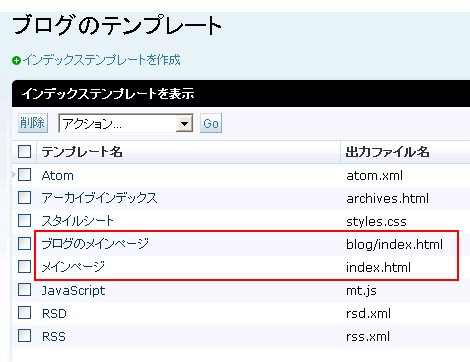Open the インデックステンプレートを作成 link
This screenshot has width=470, height=362.
(x=102, y=60)
